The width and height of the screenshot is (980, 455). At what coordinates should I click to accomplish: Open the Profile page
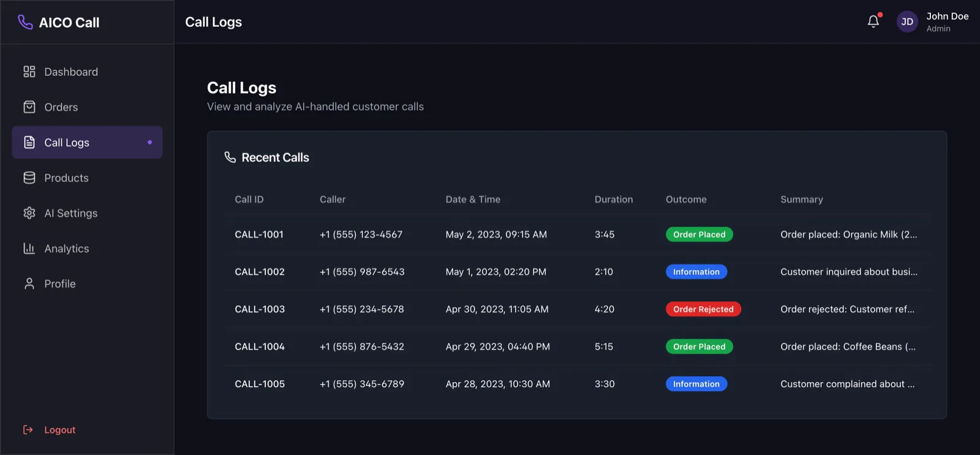coord(87,284)
